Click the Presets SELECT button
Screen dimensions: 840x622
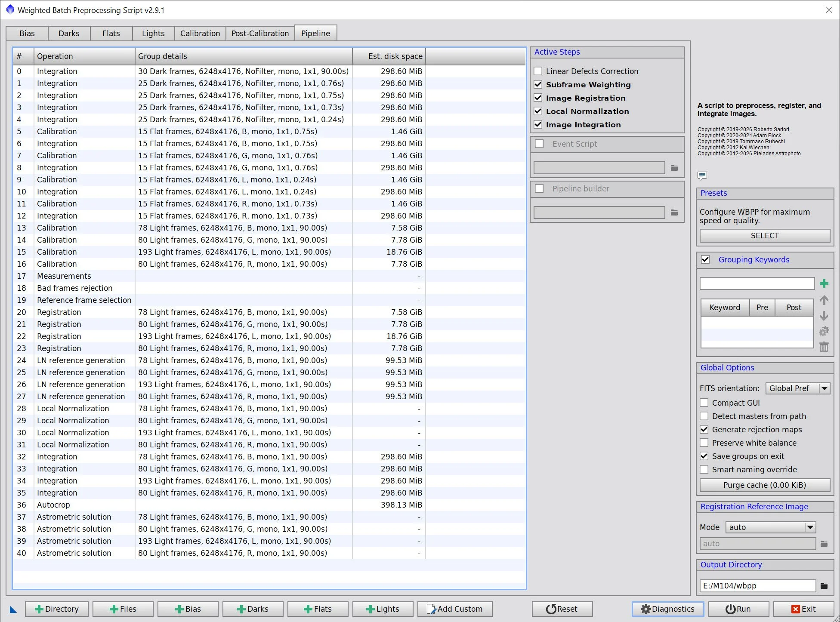[x=764, y=235]
